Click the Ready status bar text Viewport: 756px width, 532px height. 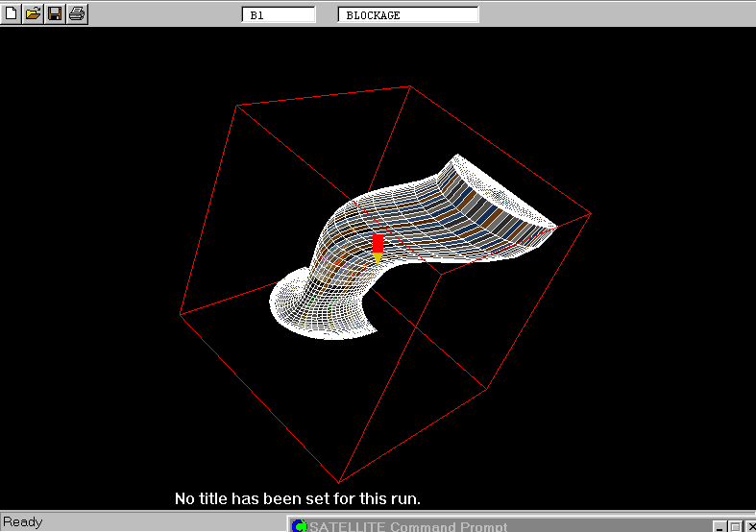tap(23, 522)
